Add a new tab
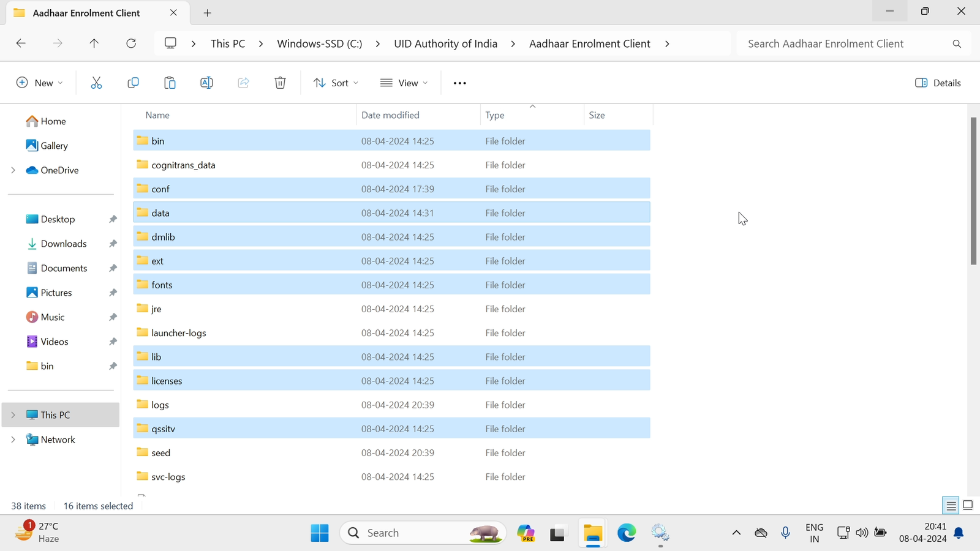 (x=208, y=13)
